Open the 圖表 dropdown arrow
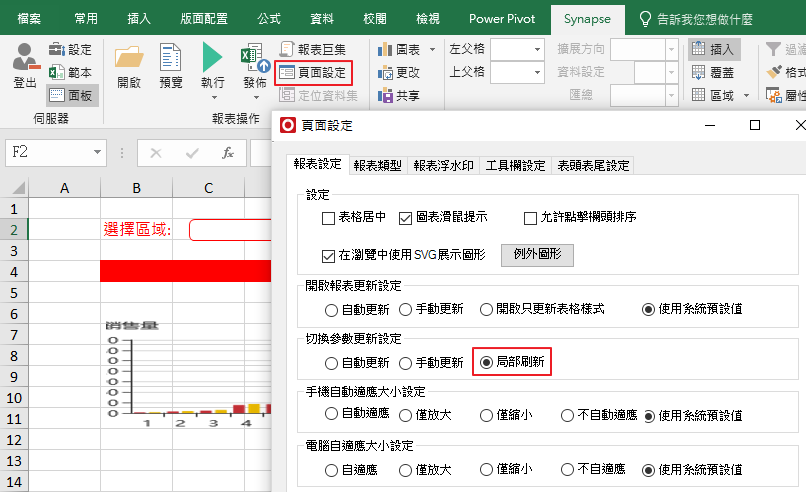Viewport: 806px width, 492px height. 432,49
